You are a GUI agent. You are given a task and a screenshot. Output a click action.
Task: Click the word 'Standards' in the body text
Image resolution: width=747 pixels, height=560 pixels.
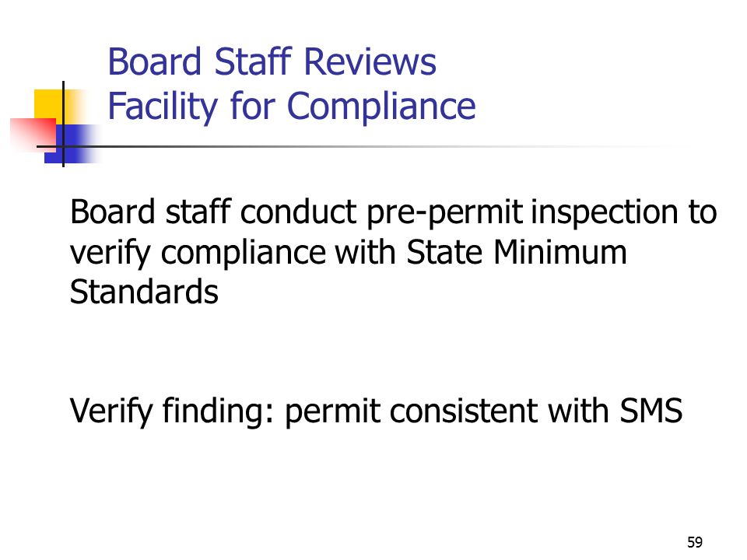(144, 292)
